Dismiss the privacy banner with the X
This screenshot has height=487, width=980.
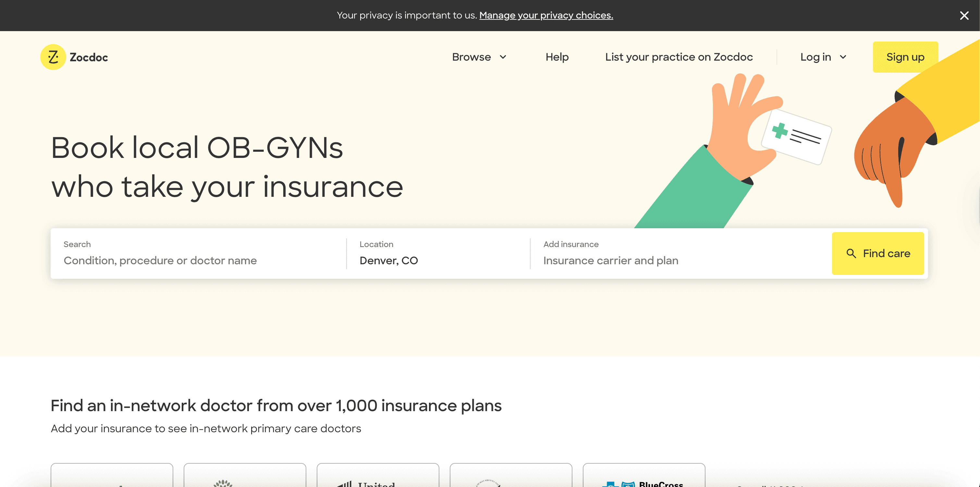[964, 16]
